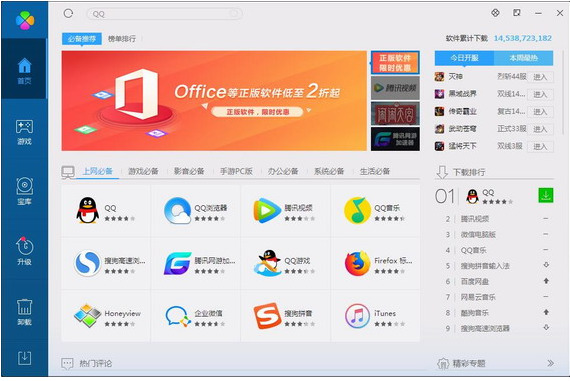This screenshot has height=381, width=570.
Task: Select the 正版软件限时优惠 banner thumbnail
Action: 395,63
